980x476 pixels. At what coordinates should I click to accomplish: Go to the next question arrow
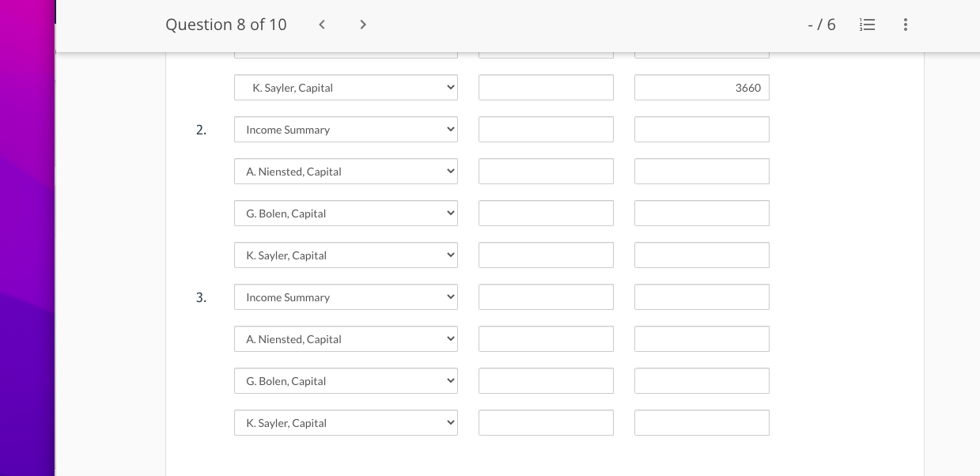point(363,25)
